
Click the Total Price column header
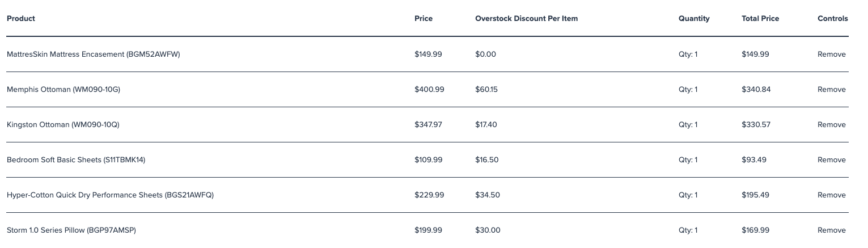[760, 19]
